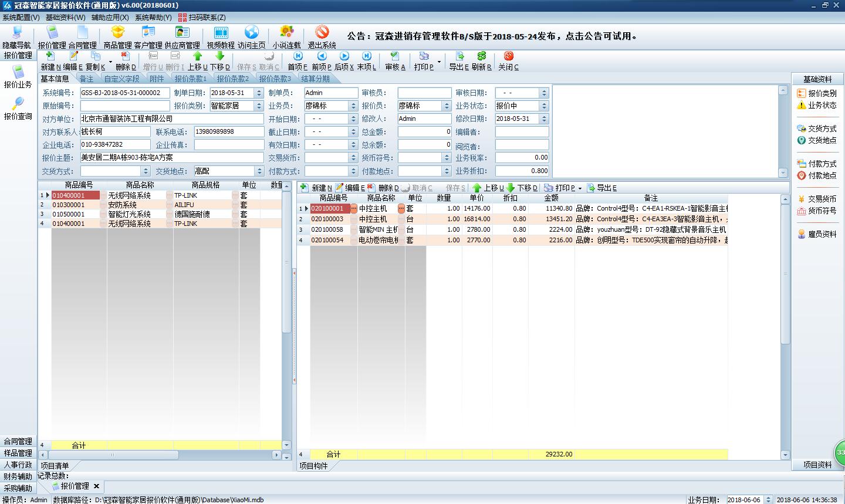Delete the quote with 删除 D

[x=126, y=61]
